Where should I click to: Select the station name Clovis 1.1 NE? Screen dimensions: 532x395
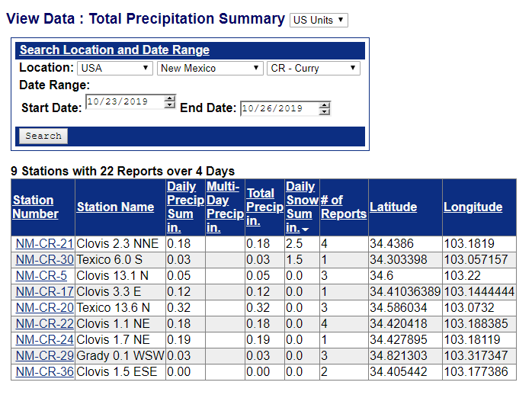[x=113, y=323]
